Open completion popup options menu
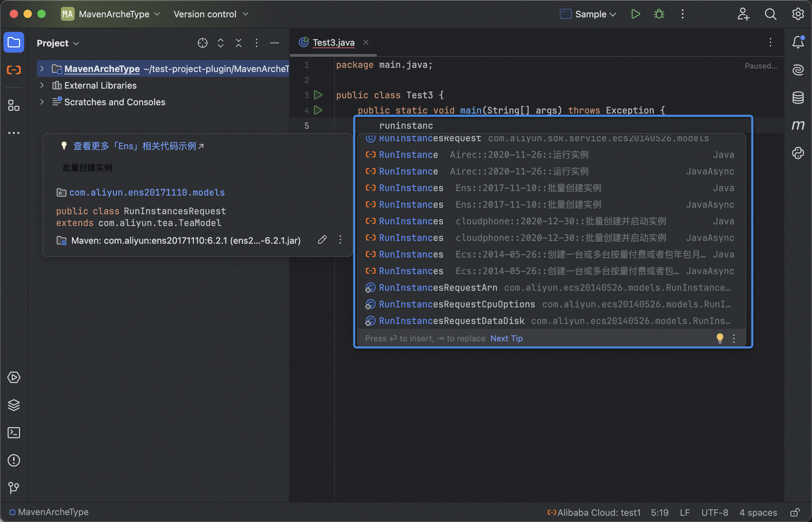Viewport: 812px width, 522px height. (x=734, y=338)
